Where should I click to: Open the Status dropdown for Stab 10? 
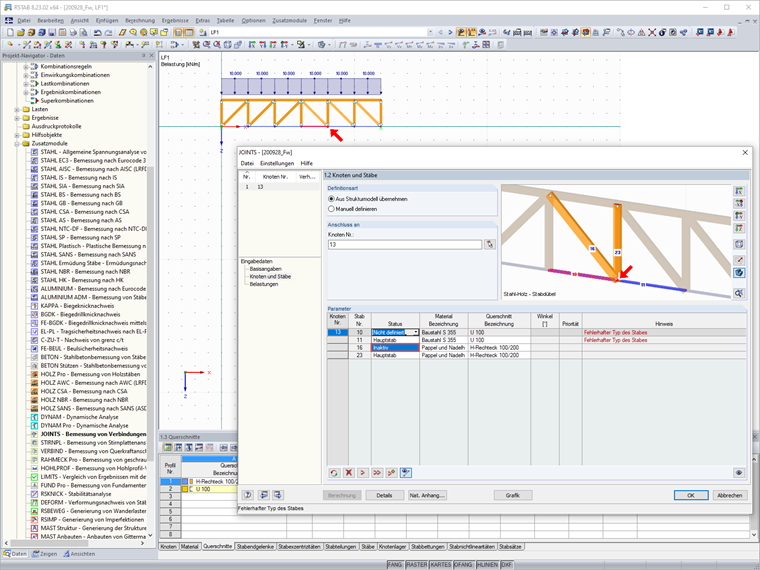pyautogui.click(x=416, y=332)
